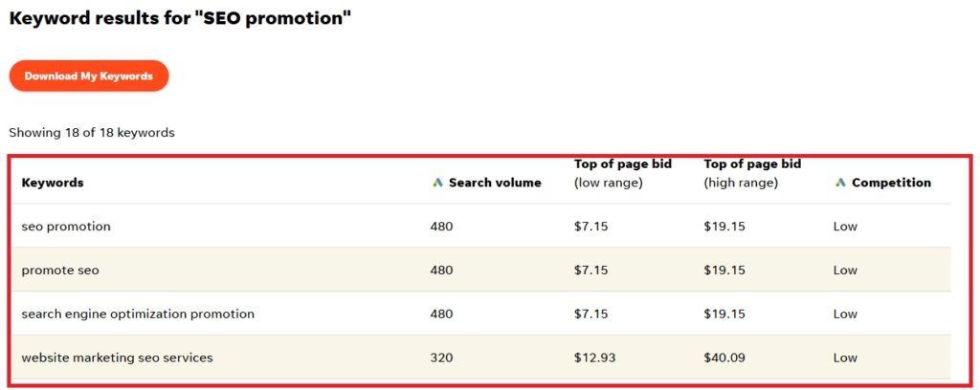The width and height of the screenshot is (980, 390).
Task: Sort by the Competition column header
Action: point(891,183)
